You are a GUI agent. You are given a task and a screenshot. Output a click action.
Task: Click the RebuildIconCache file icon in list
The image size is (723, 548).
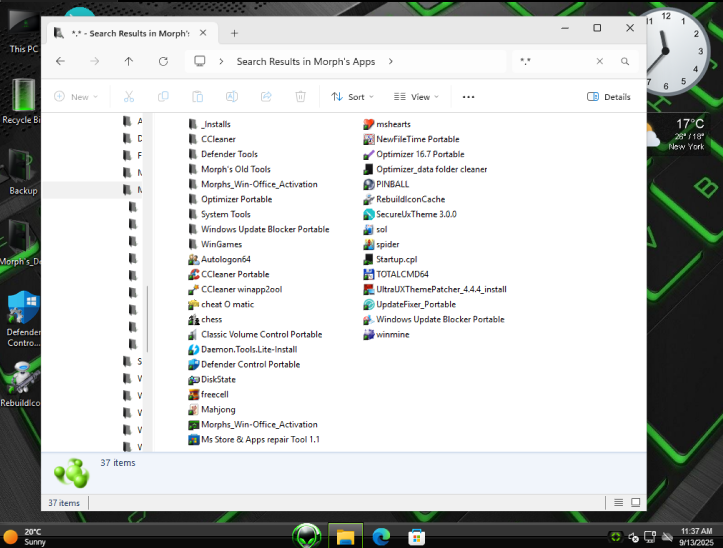(x=368, y=199)
